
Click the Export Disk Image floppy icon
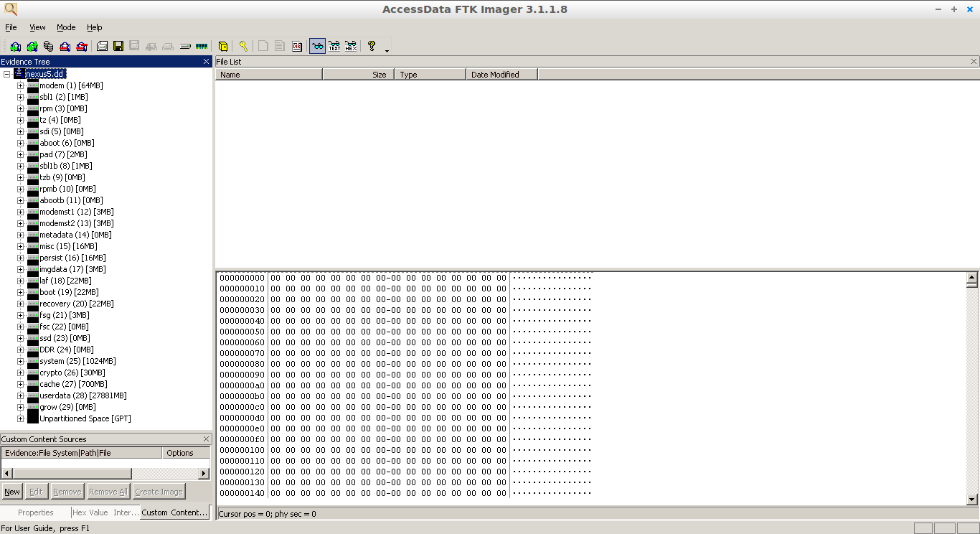[118, 46]
